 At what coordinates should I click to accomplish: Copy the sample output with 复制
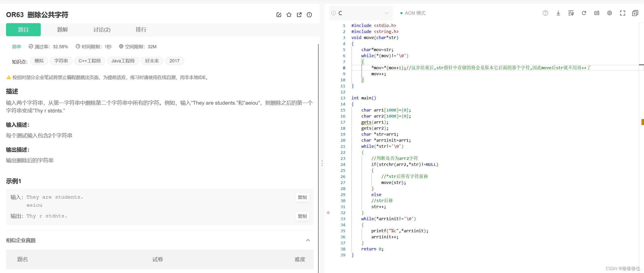click(302, 216)
